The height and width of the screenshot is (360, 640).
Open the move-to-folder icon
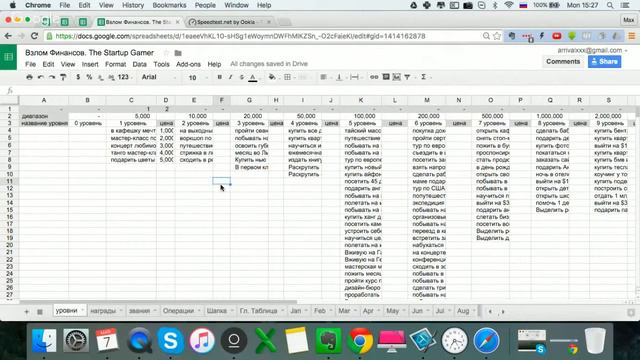[178, 53]
